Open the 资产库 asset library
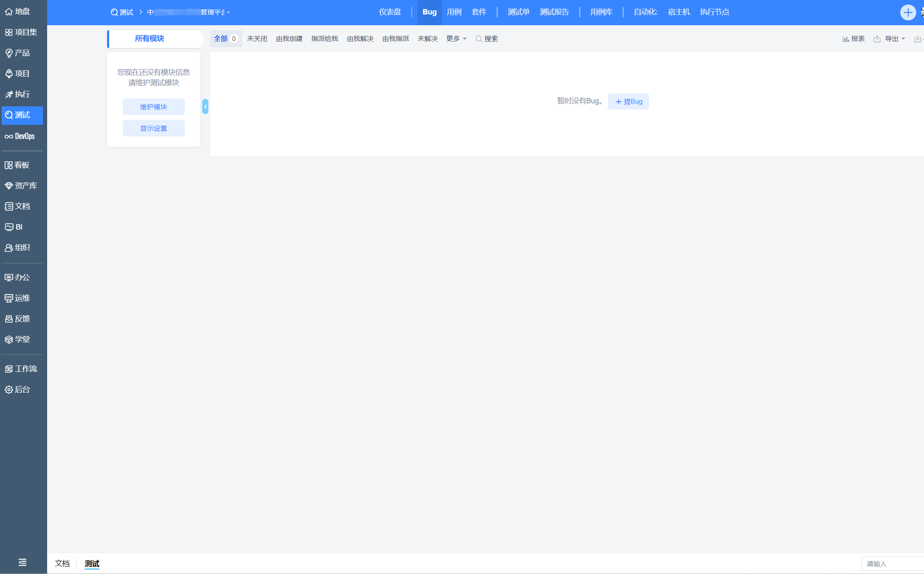 pyautogui.click(x=21, y=186)
